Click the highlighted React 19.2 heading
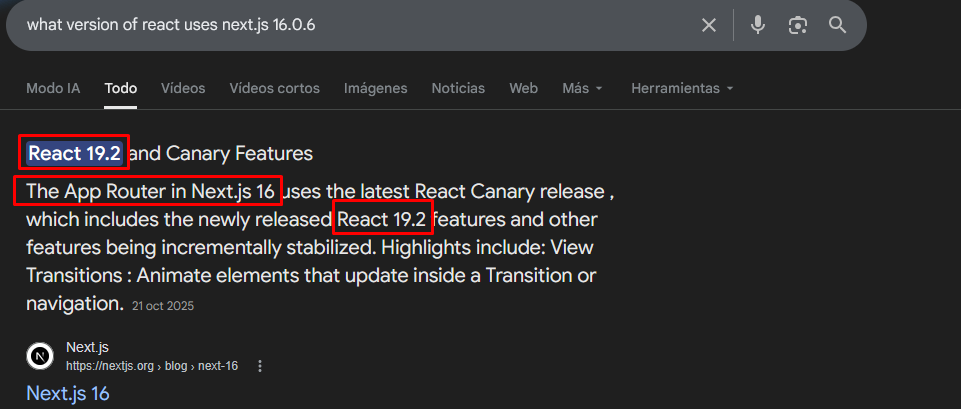961x409 pixels. [x=75, y=153]
